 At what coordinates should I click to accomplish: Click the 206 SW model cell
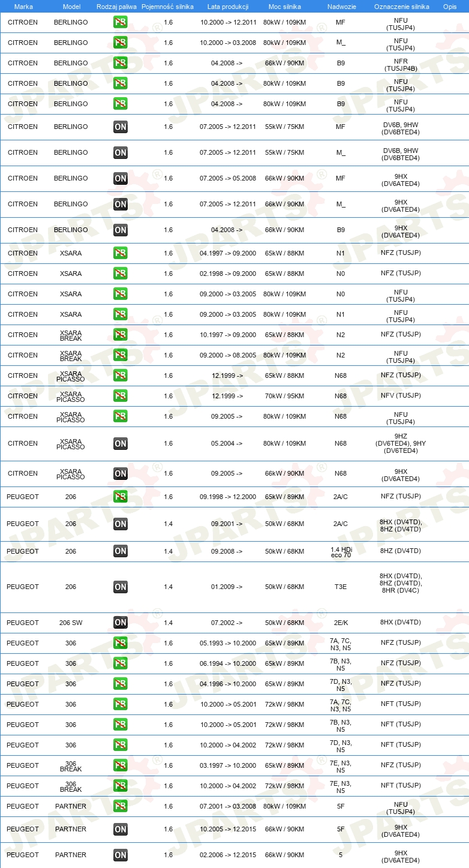[x=71, y=623]
